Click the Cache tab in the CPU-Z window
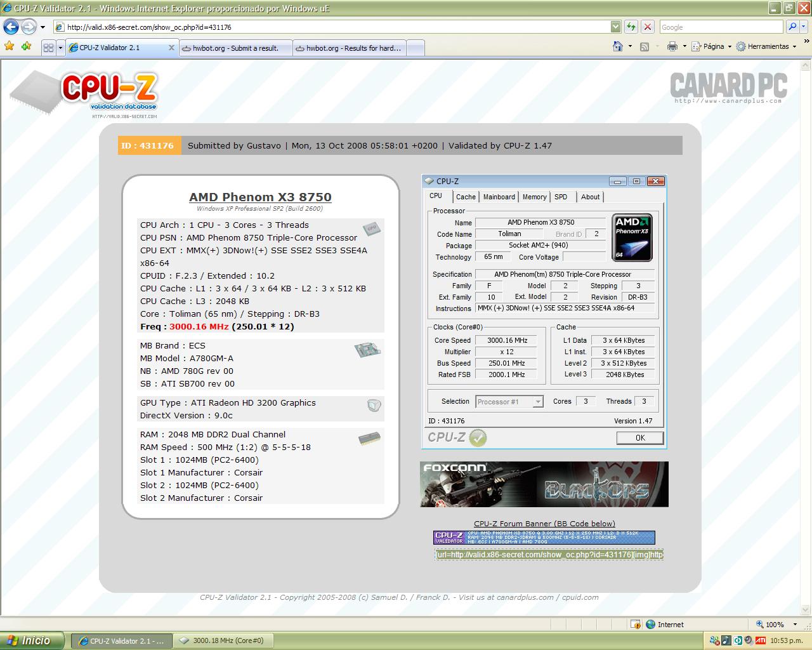The width and height of the screenshot is (812, 650). click(466, 197)
